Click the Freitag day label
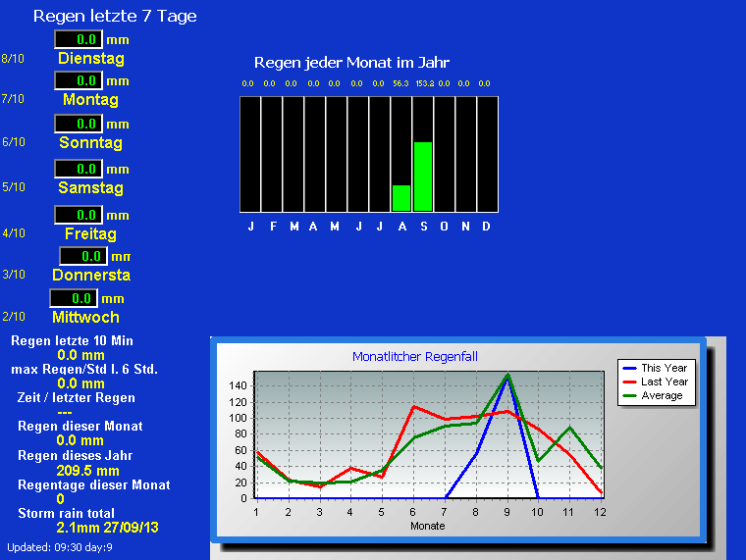 click(x=90, y=233)
